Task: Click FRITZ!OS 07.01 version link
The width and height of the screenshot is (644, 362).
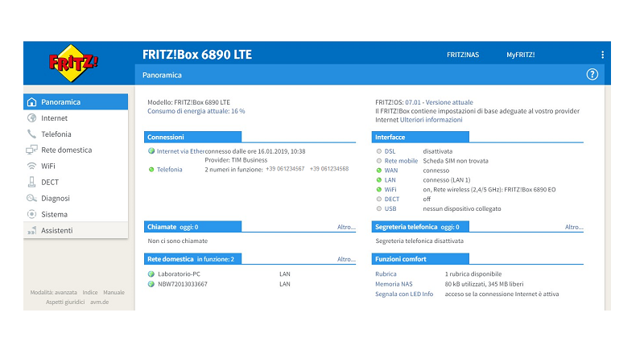Action: pos(439,102)
